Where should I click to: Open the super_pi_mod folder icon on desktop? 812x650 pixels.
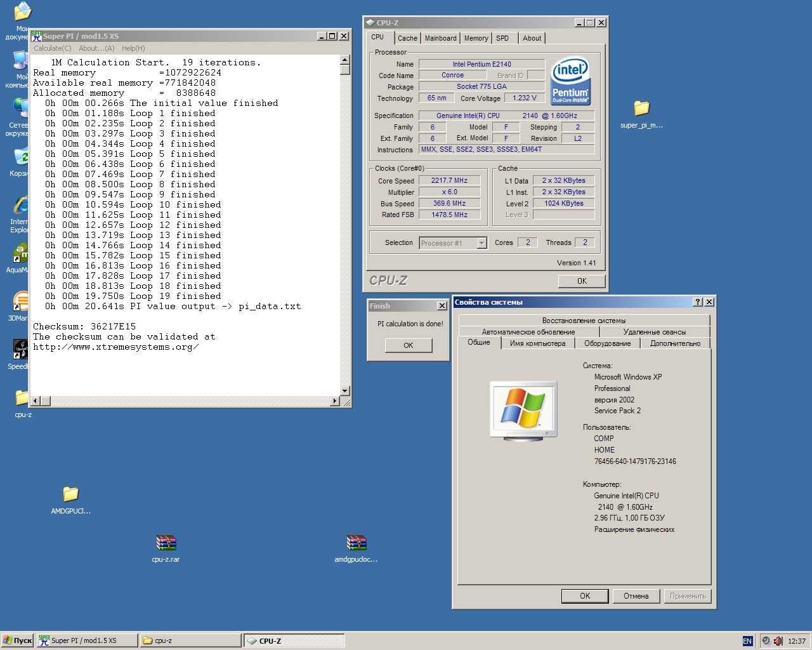pos(641,108)
